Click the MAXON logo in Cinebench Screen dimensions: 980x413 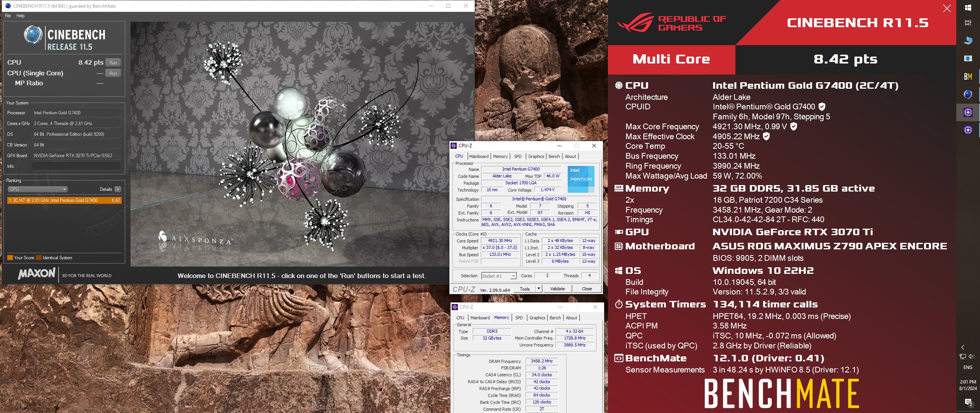coord(37,274)
